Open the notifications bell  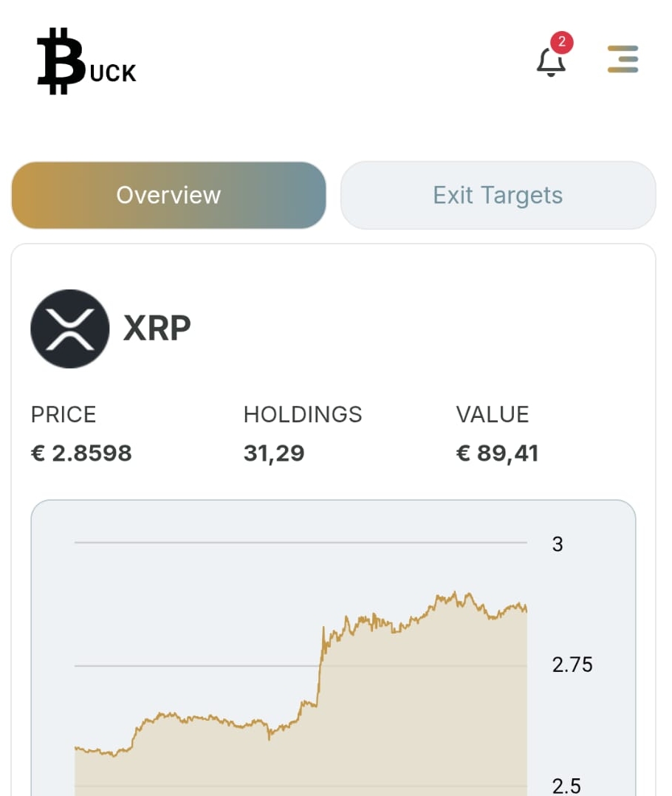(551, 62)
